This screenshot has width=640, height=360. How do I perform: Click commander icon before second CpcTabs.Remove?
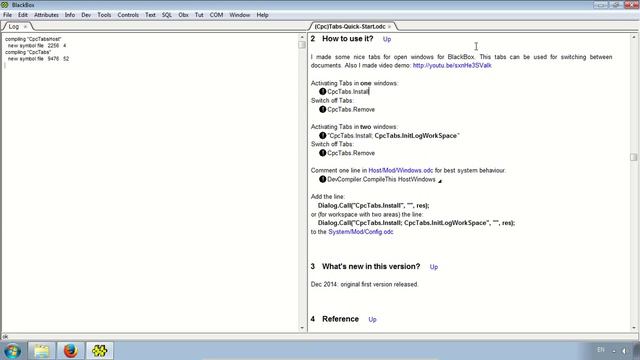[322, 153]
